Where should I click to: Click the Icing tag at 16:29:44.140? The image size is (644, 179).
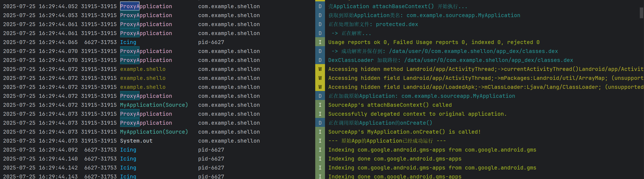tap(128, 159)
